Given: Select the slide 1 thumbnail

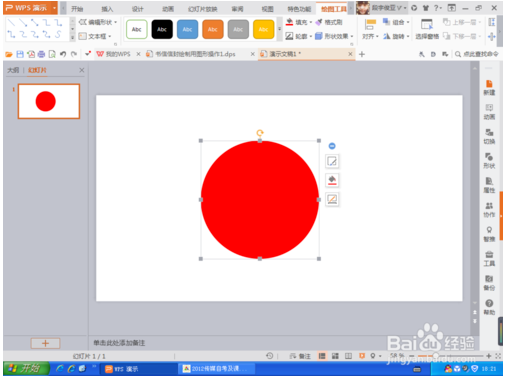Looking at the screenshot, I should point(49,101).
